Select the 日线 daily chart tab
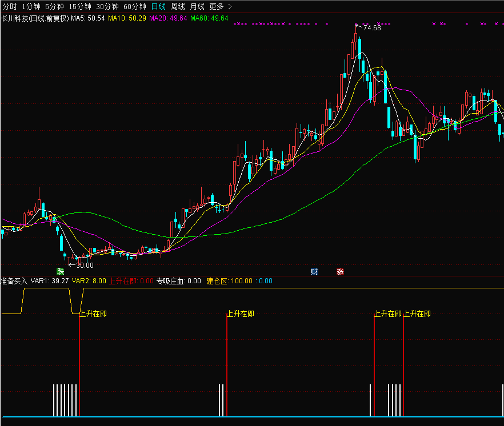Screen dimensions: 504x426 coord(158,6)
